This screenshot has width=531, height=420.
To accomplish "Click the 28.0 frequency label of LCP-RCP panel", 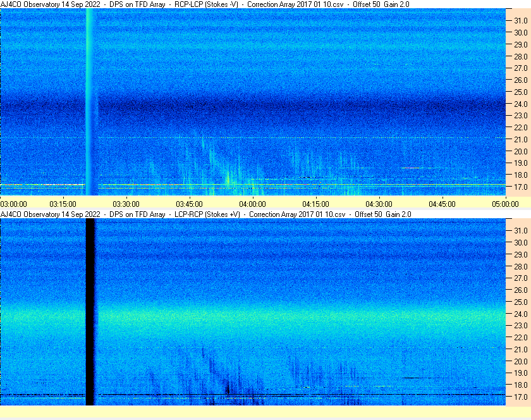I will [521, 266].
